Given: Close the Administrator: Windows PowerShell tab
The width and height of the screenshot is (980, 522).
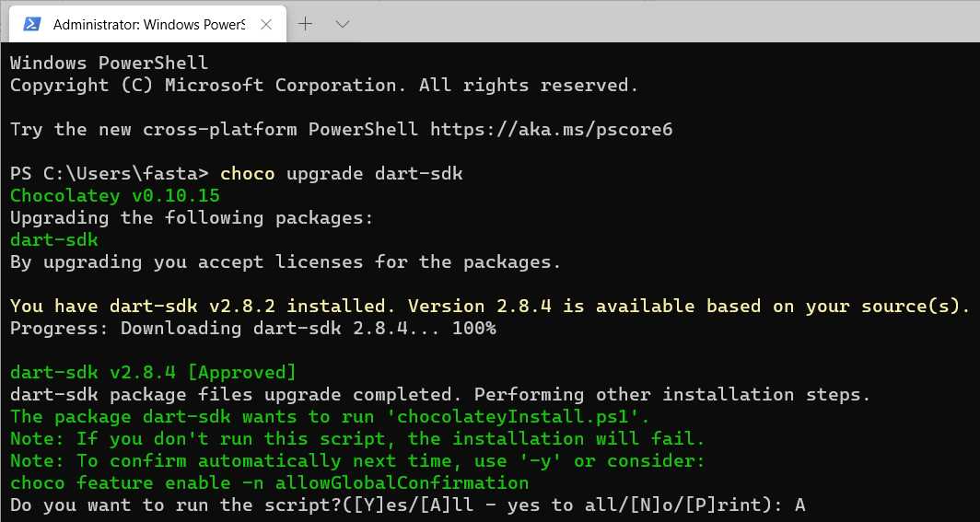Looking at the screenshot, I should (265, 24).
